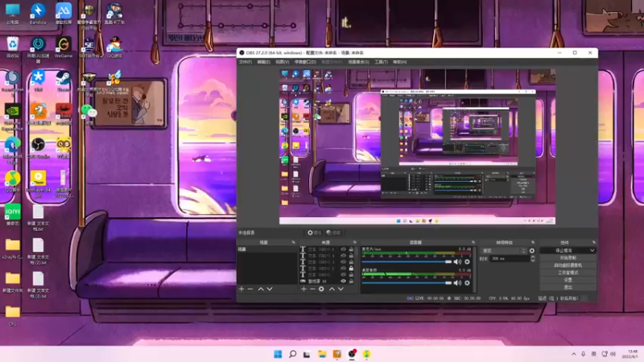Open microphone audio channel settings gear
The image size is (644, 362).
(x=467, y=262)
